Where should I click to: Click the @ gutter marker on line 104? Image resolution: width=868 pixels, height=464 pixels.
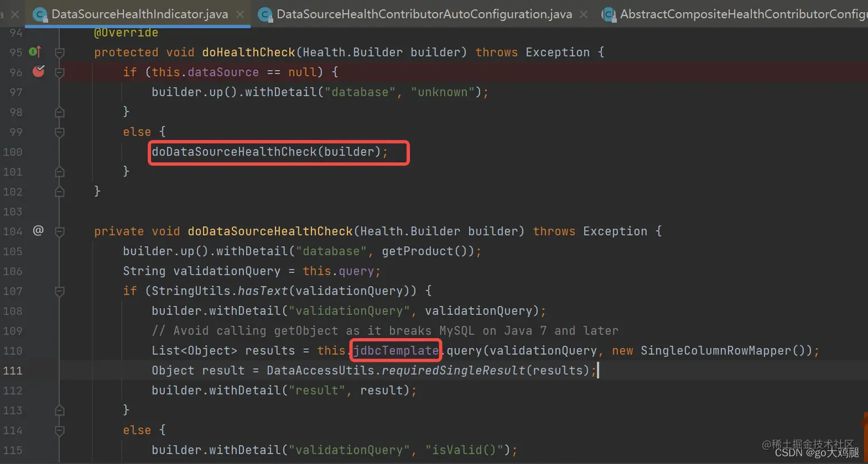(38, 231)
